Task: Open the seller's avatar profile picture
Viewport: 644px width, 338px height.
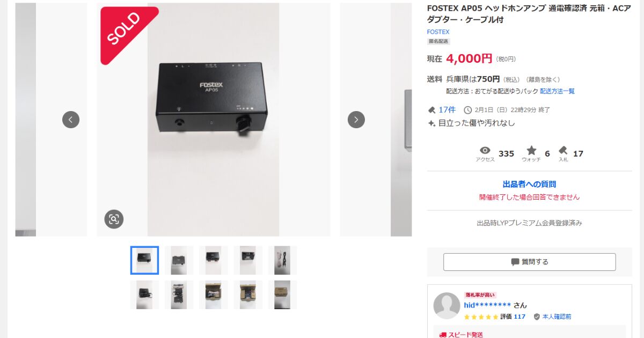Action: 447,306
